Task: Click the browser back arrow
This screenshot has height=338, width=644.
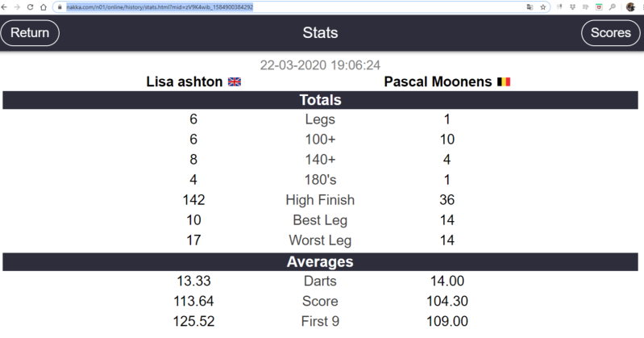Action: 6,6
